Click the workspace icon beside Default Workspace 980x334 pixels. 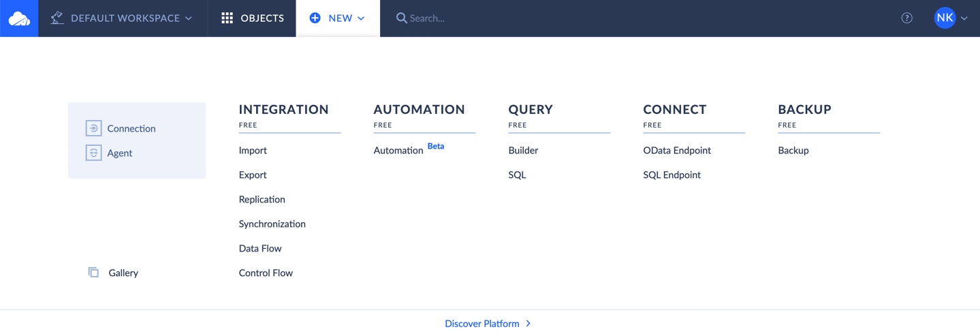(57, 18)
